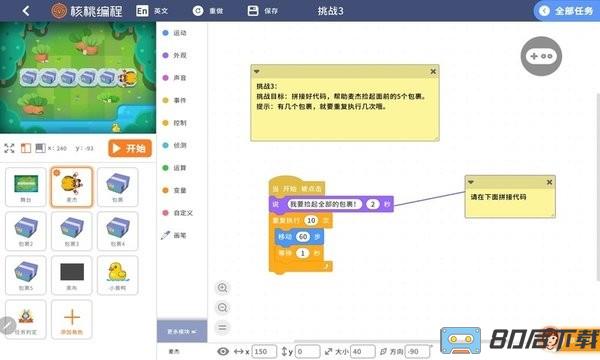Screen dimensions: 600x360
Task: Toggle fullscreen stage view icon
Action: pos(9,148)
